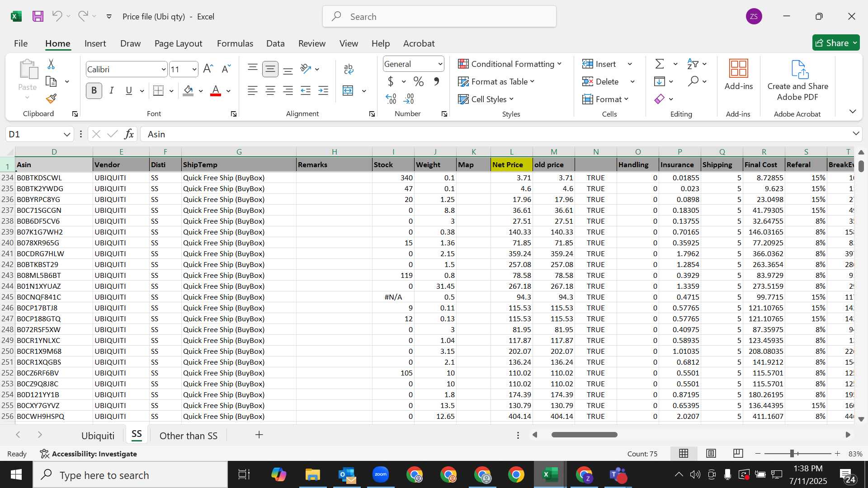Toggle Bold formatting
Viewport: 868px width, 488px height.
(94, 91)
